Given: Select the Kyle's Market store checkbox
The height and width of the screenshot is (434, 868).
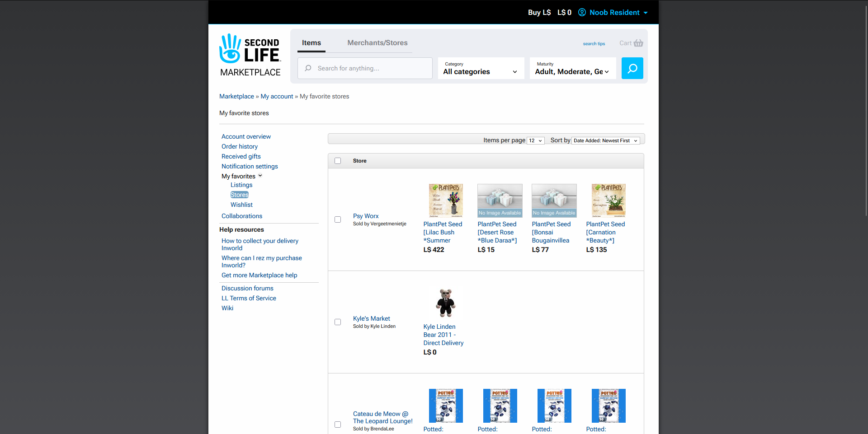Looking at the screenshot, I should click(338, 322).
